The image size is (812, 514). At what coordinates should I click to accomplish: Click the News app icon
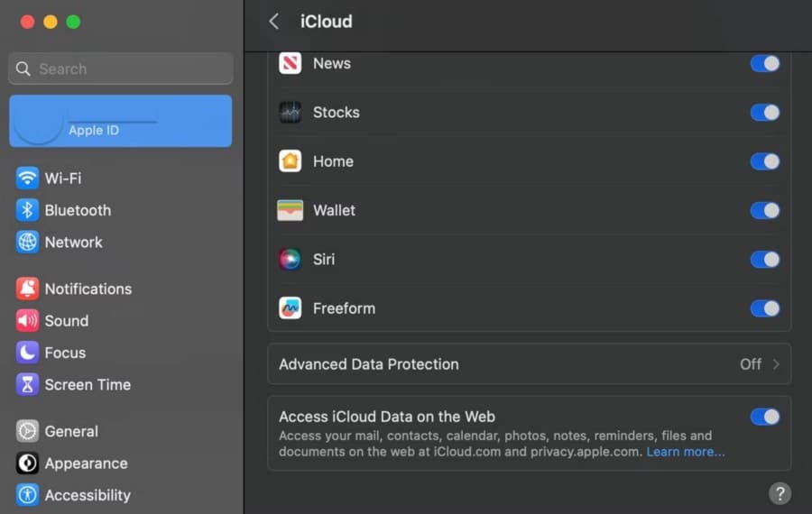coord(290,64)
